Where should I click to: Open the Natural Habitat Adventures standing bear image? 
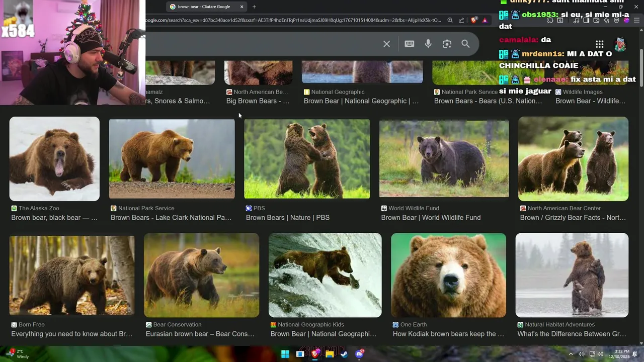572,275
